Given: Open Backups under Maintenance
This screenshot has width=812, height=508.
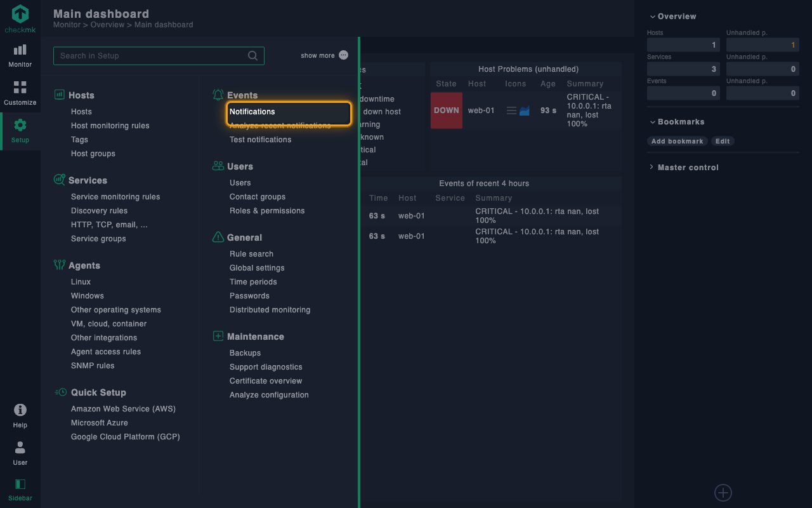Looking at the screenshot, I should coord(245,353).
